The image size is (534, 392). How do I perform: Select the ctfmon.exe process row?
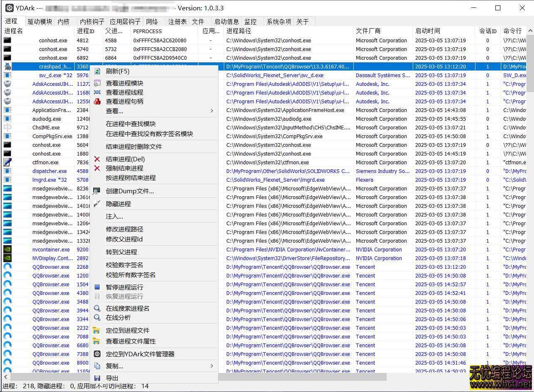coord(46,163)
